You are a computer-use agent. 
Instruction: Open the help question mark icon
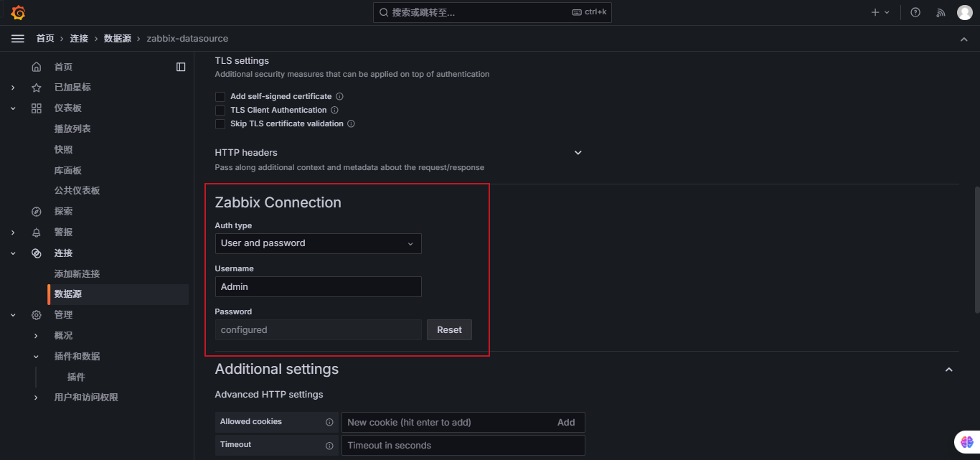915,12
